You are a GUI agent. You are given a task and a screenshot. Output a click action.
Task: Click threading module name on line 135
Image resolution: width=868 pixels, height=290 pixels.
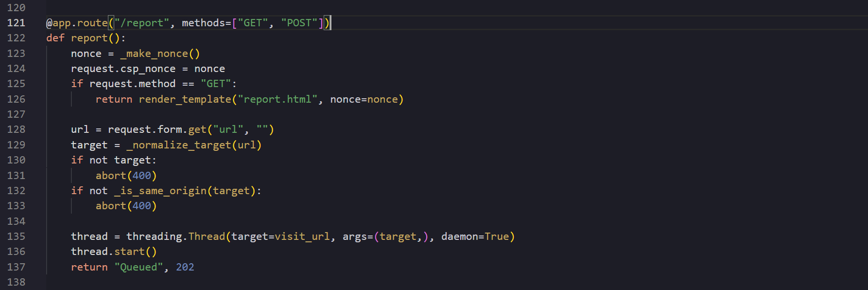click(154, 236)
